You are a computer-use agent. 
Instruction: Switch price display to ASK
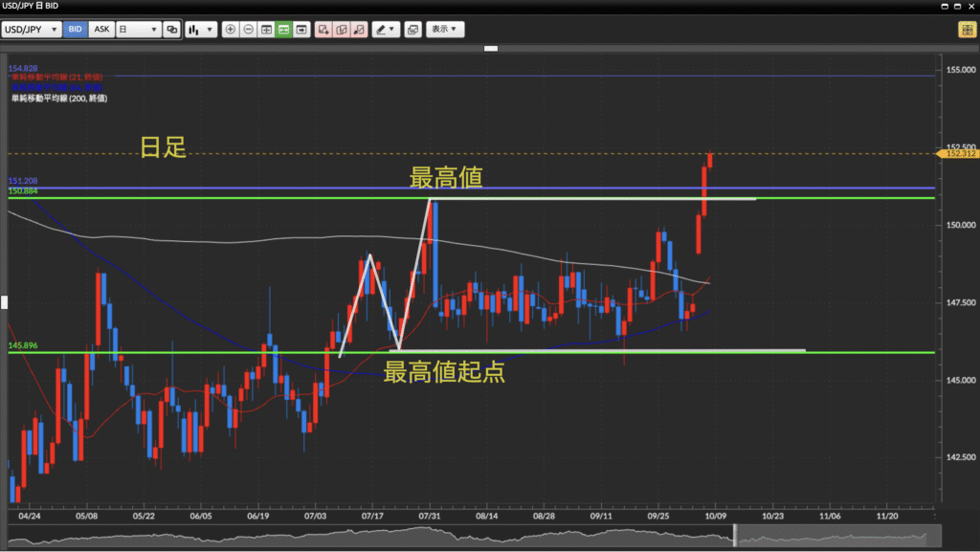[101, 30]
